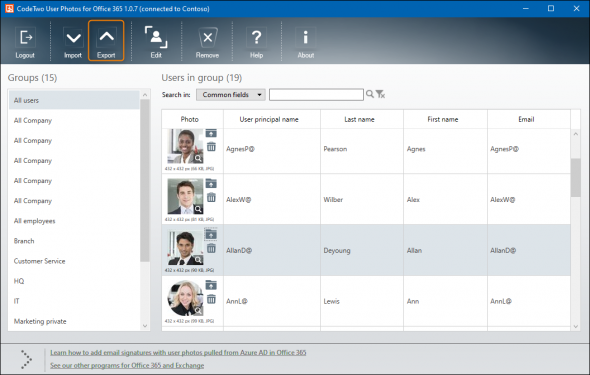Screen dimensions: 590x375
Task: Delete photo icon for Ann Lewis
Action: pos(211,299)
